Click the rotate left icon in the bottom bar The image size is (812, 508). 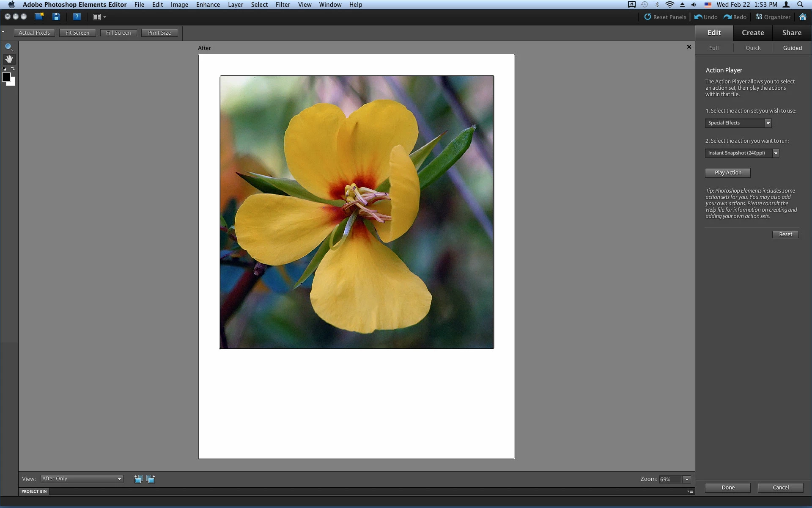tap(138, 479)
